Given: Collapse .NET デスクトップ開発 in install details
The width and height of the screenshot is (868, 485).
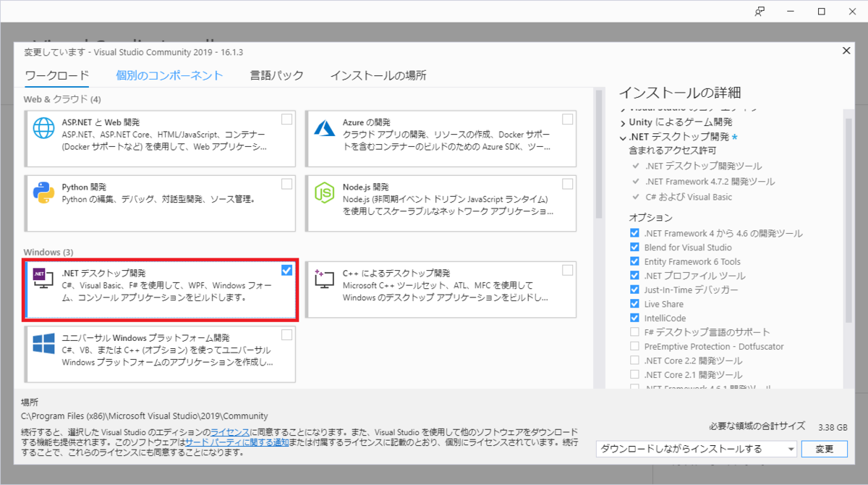Looking at the screenshot, I should point(622,137).
